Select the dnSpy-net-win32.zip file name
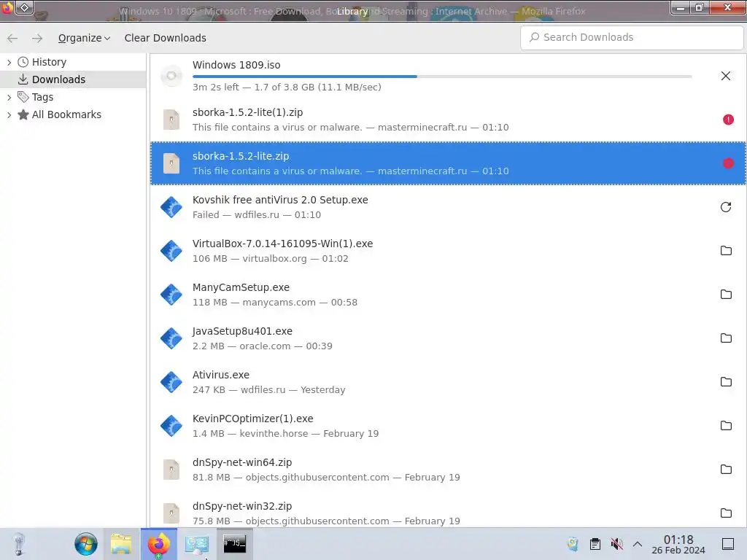Viewport: 747px width, 560px height. coord(242,506)
